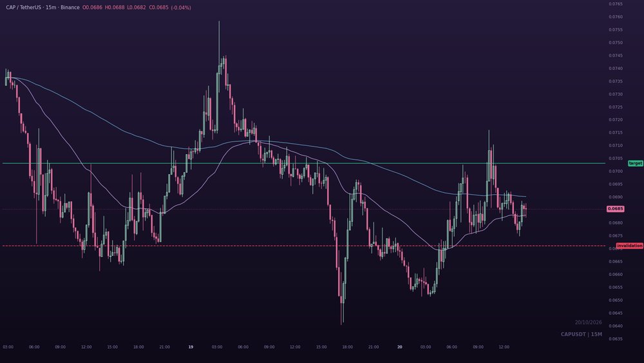The height and width of the screenshot is (363, 644).
Task: Select the dashed red invalidation line
Action: (304, 246)
